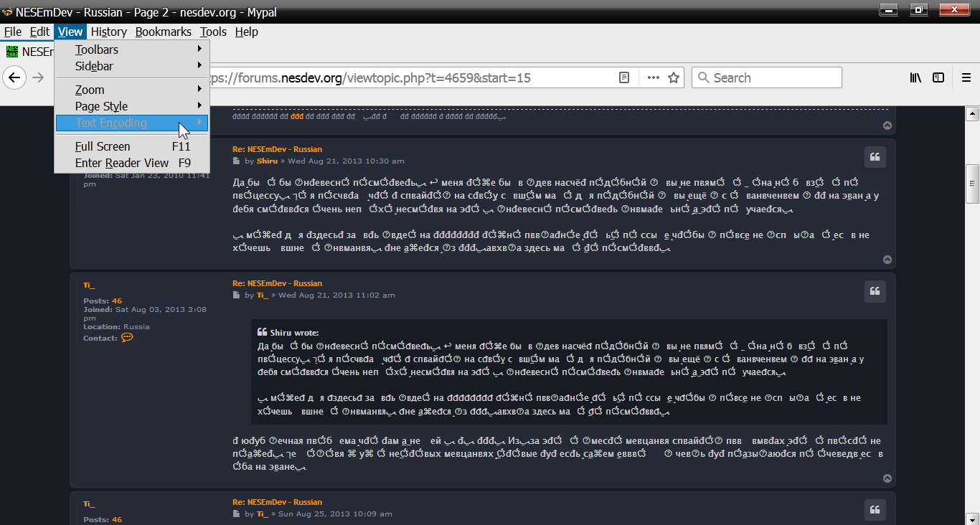The image size is (980, 525).
Task: Open the Help menu
Action: coord(247,32)
